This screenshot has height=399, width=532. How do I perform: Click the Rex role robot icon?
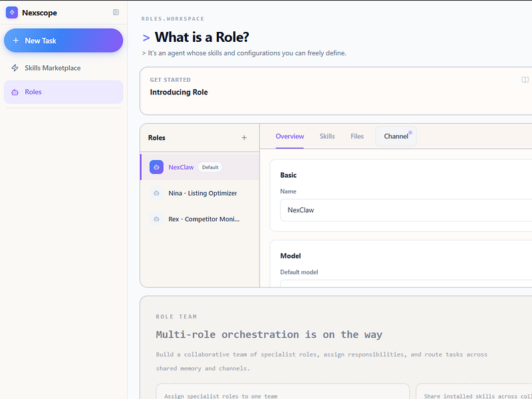(x=156, y=219)
